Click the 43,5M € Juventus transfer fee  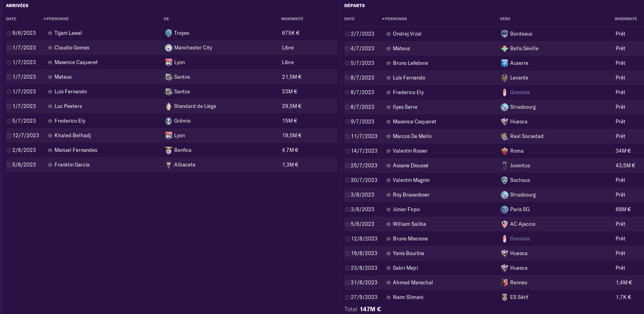tap(625, 166)
